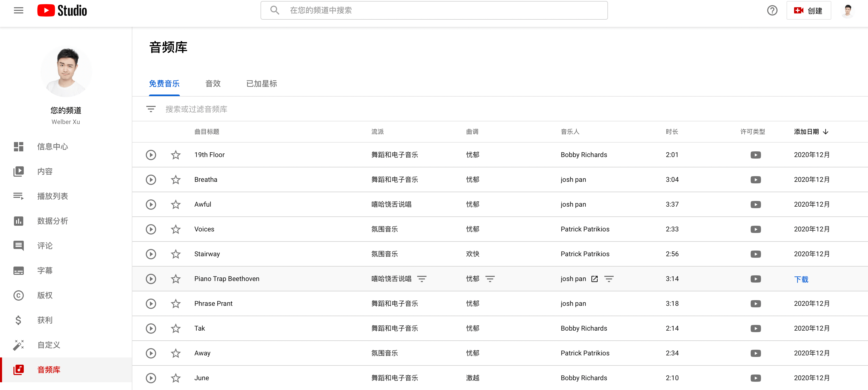The width and height of the screenshot is (868, 390).
Task: Star the Awful track
Action: [x=176, y=205]
